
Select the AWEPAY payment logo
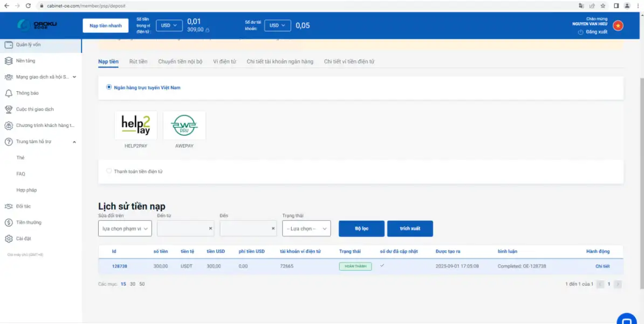click(184, 125)
